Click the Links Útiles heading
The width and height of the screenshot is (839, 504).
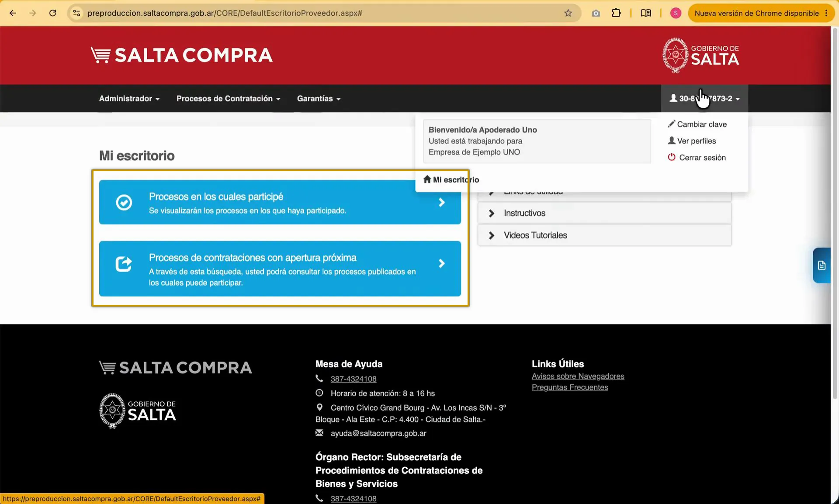558,364
